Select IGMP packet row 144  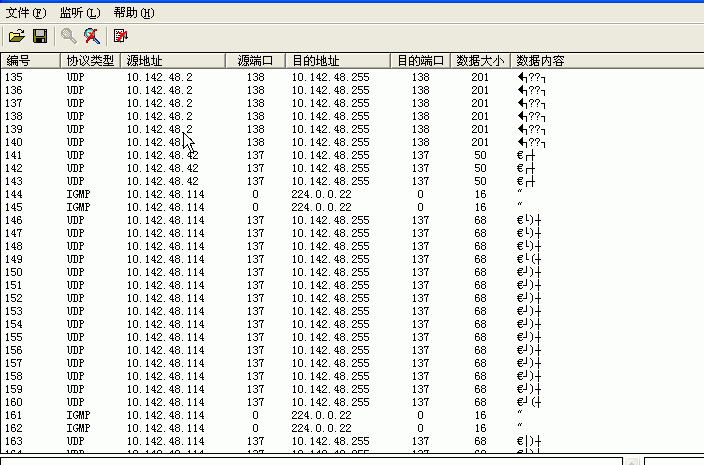click(x=352, y=194)
